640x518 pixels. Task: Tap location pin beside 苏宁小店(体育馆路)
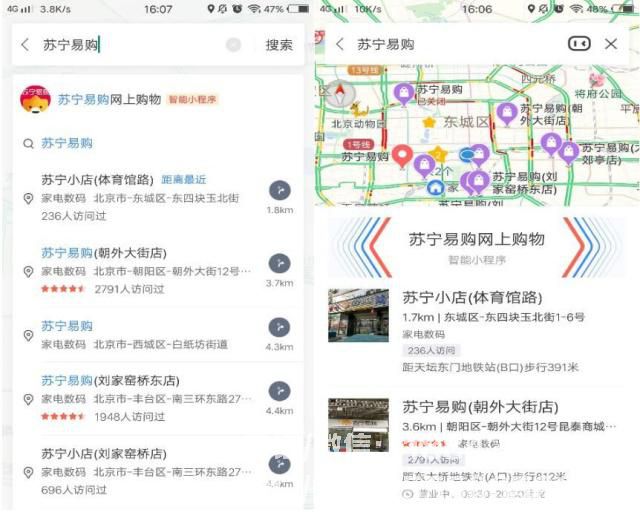(28, 199)
